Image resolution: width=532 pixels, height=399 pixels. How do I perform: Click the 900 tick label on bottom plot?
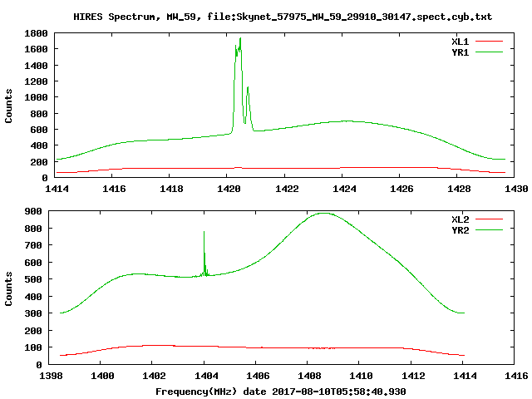pyautogui.click(x=33, y=211)
